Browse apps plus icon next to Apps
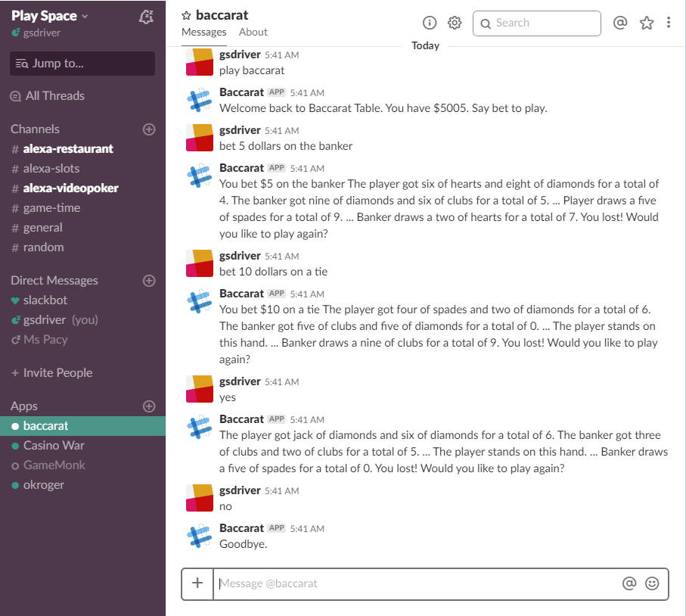Image resolution: width=686 pixels, height=616 pixels. click(x=149, y=406)
